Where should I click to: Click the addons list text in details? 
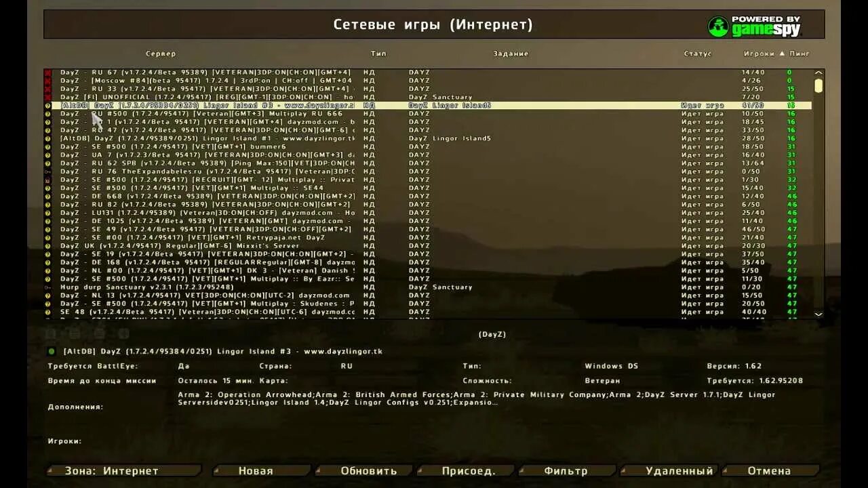[x=477, y=399]
